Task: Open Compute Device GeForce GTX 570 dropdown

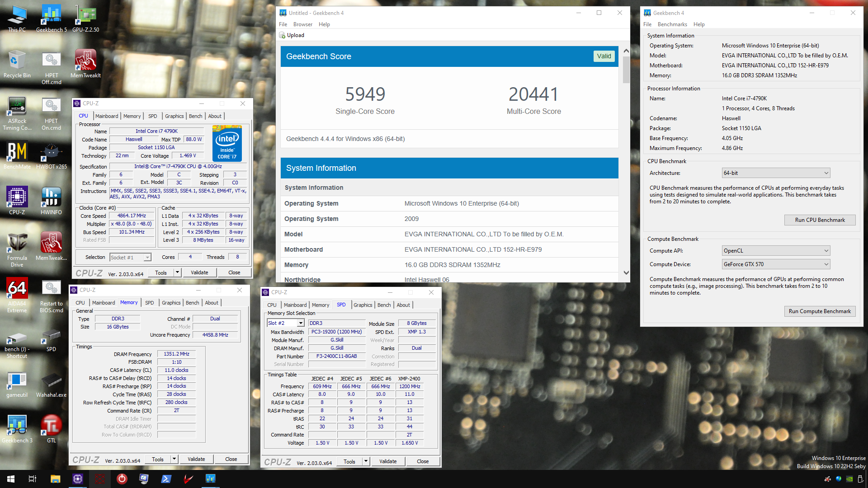Action: coord(776,264)
